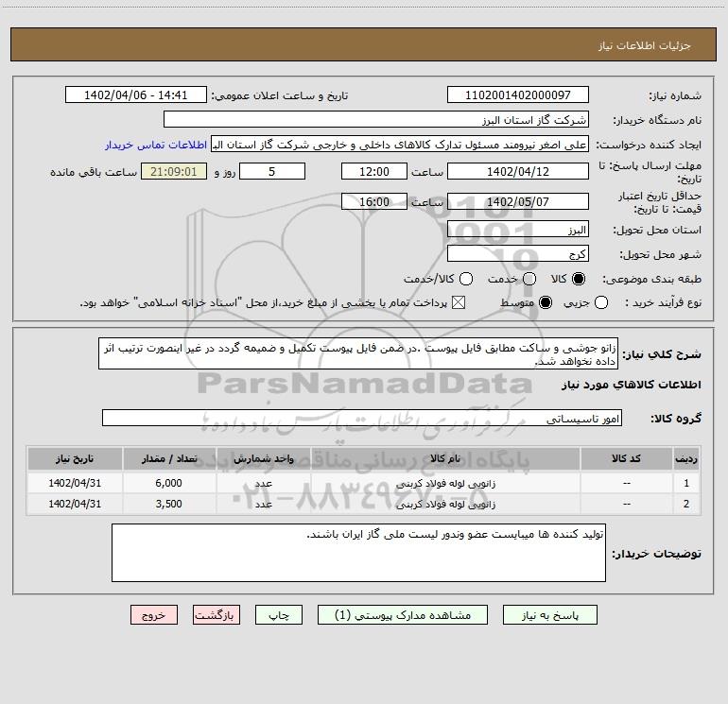Screen dimensions: 728x704
Task: Click the response deadline date 1402/04/12
Action: 518,171
